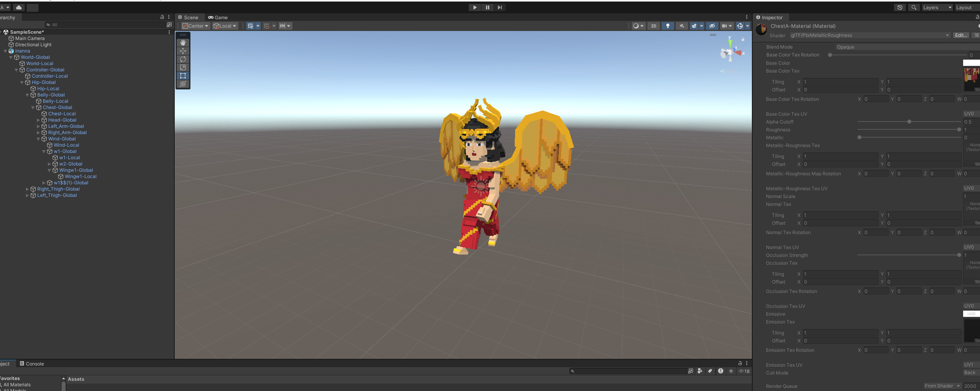Image resolution: width=980 pixels, height=391 pixels.
Task: Toggle scene lighting bulb icon
Action: pyautogui.click(x=668, y=26)
